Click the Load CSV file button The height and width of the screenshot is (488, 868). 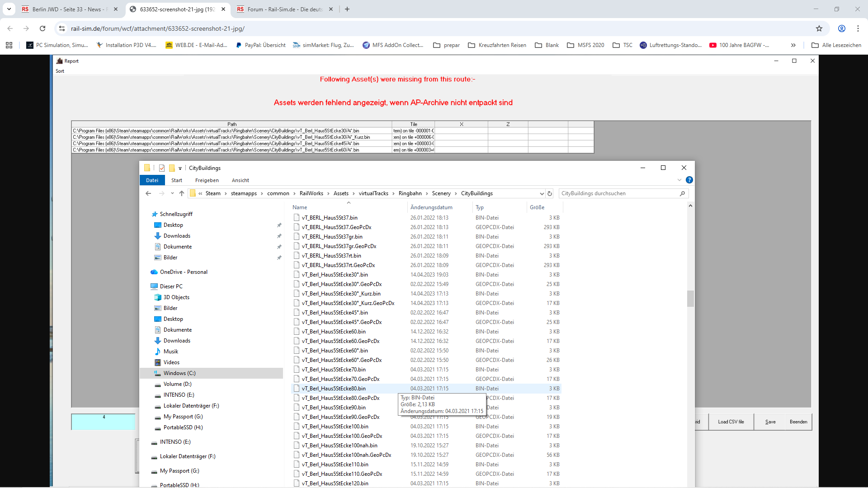(x=731, y=422)
